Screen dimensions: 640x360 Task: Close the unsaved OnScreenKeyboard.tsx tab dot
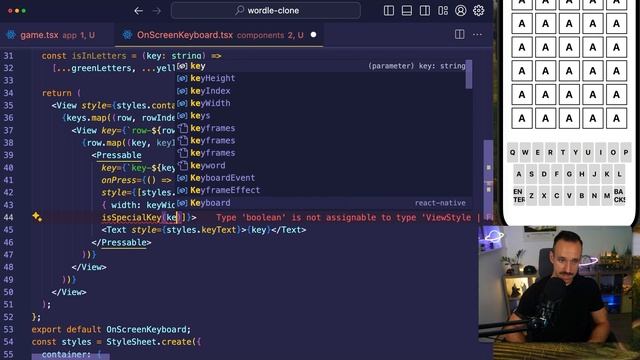(x=313, y=35)
